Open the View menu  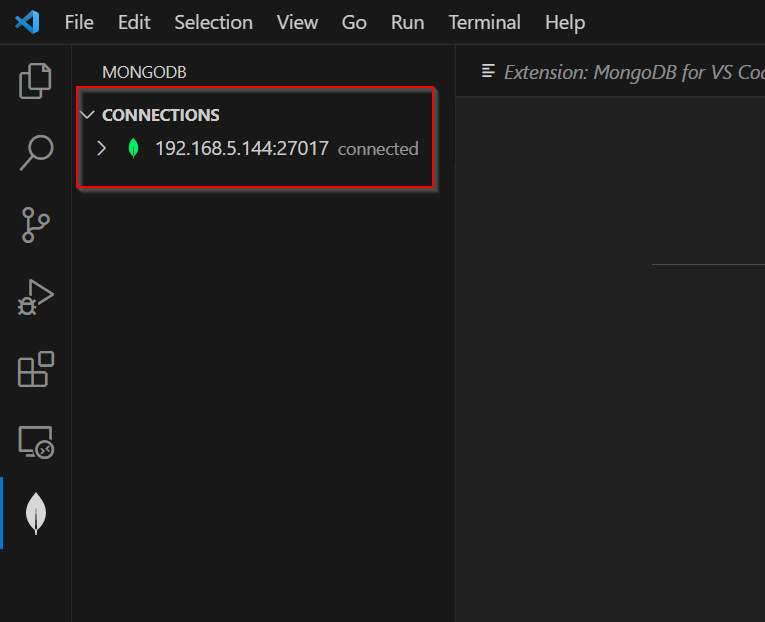297,22
